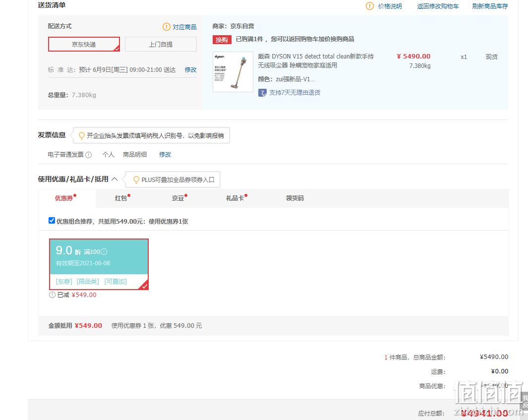Click the 7-day return badge icon
This screenshot has width=528, height=420.
(x=262, y=93)
